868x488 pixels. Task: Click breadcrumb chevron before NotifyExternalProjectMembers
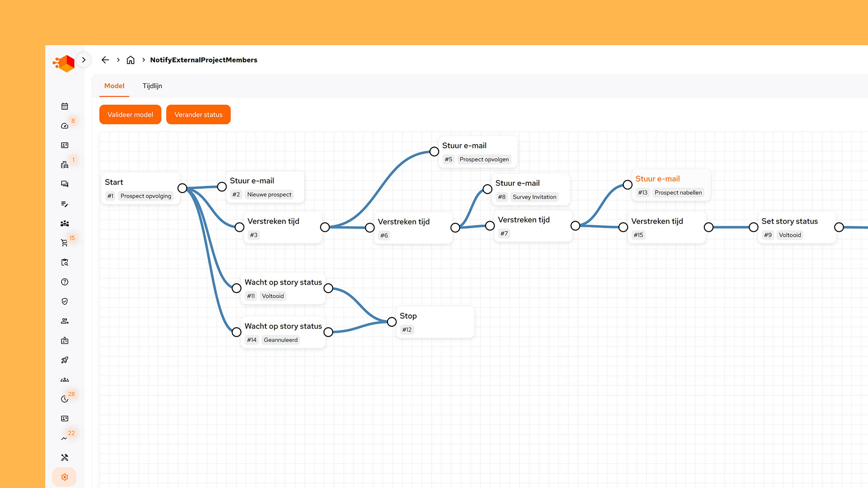pyautogui.click(x=144, y=60)
